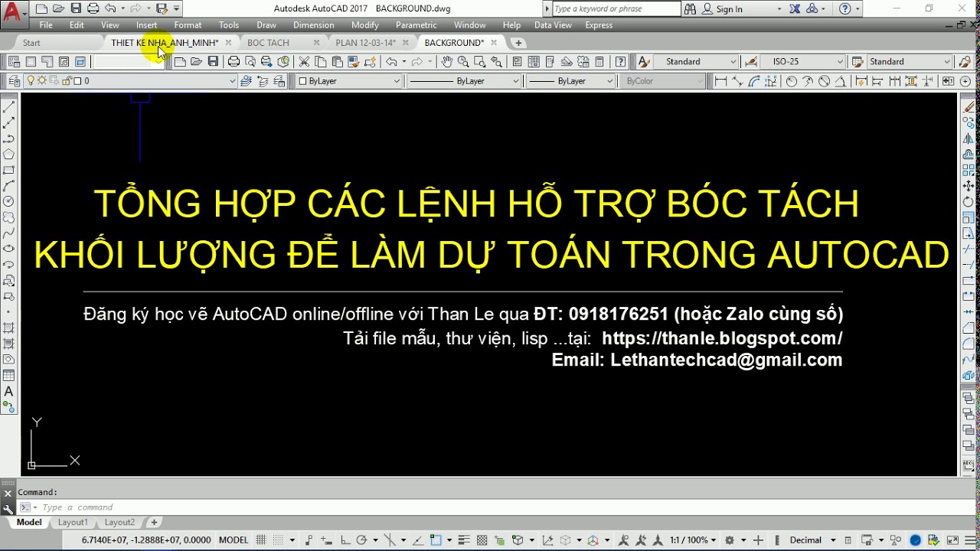Click the Cut scissors icon

[304, 61]
